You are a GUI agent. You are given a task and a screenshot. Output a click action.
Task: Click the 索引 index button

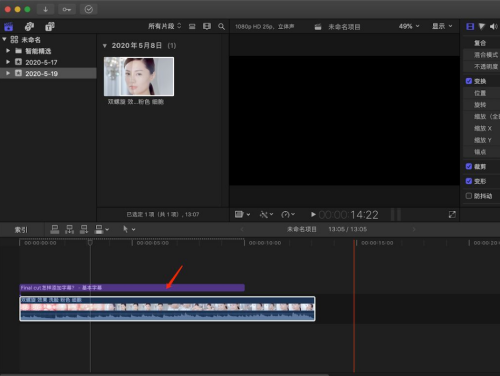click(21, 230)
